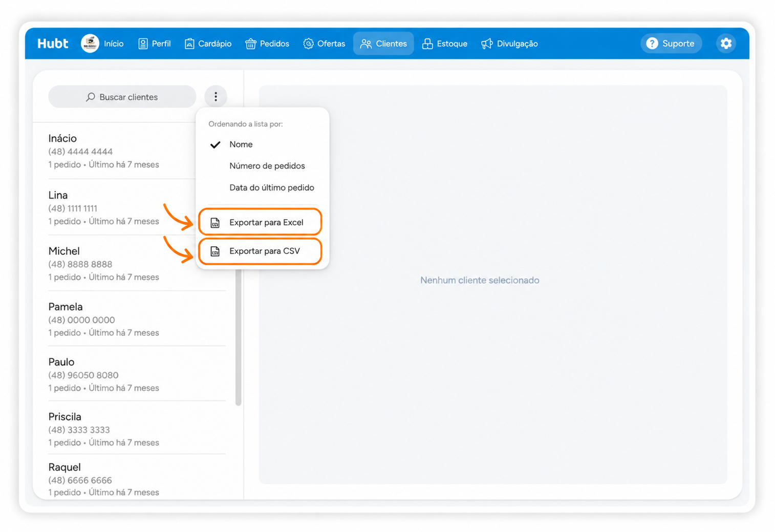Open the Estoque inventory section
The image size is (775, 532).
(444, 44)
